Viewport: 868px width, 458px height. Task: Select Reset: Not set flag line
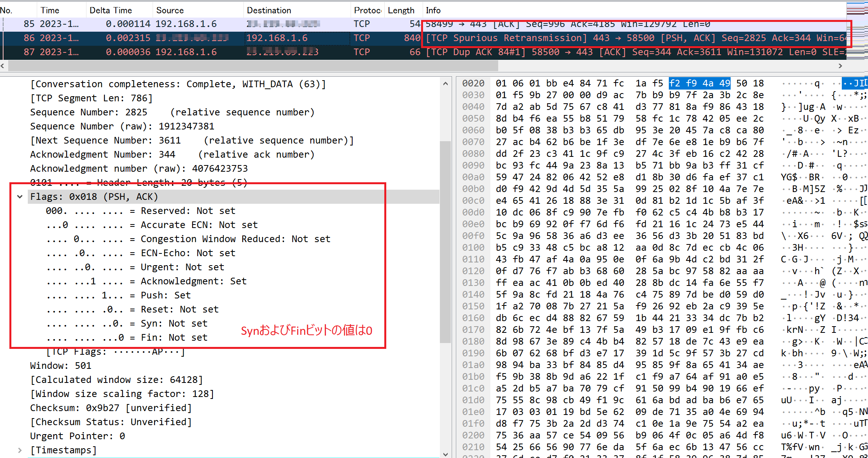coord(132,309)
